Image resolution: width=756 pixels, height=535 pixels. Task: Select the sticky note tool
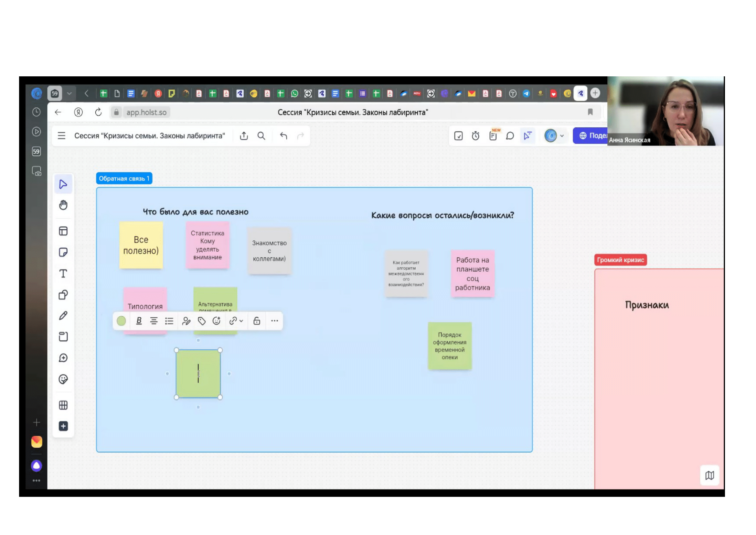pyautogui.click(x=63, y=252)
